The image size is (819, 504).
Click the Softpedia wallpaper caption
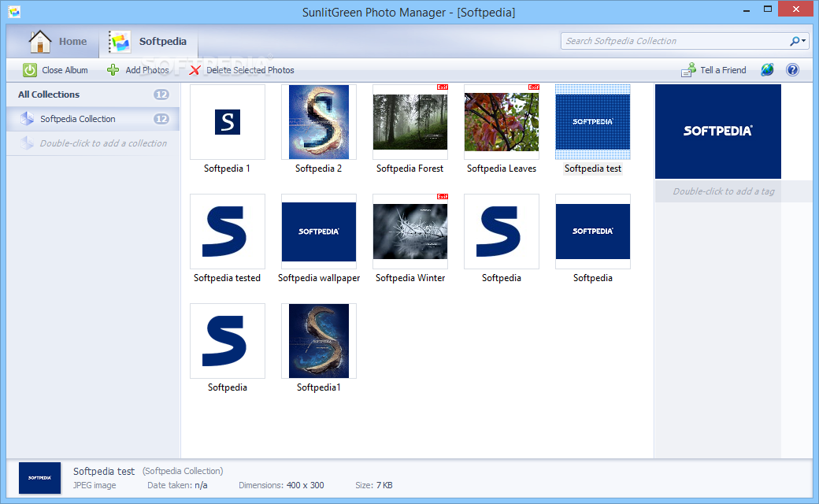(x=319, y=278)
